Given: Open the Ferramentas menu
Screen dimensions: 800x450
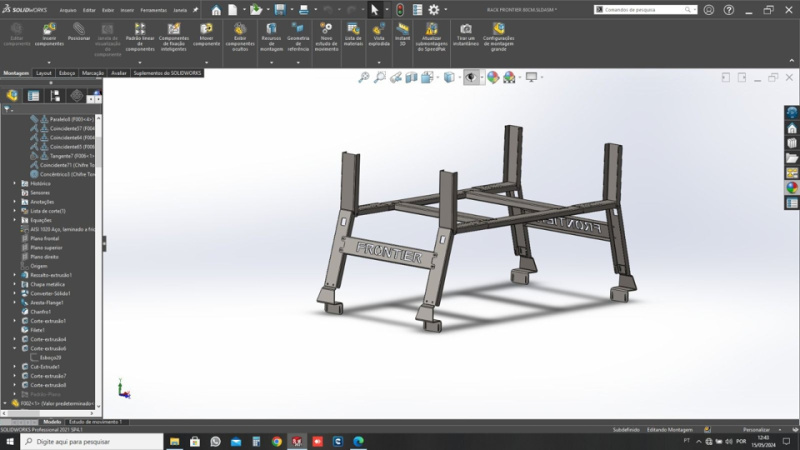Looking at the screenshot, I should (x=153, y=10).
